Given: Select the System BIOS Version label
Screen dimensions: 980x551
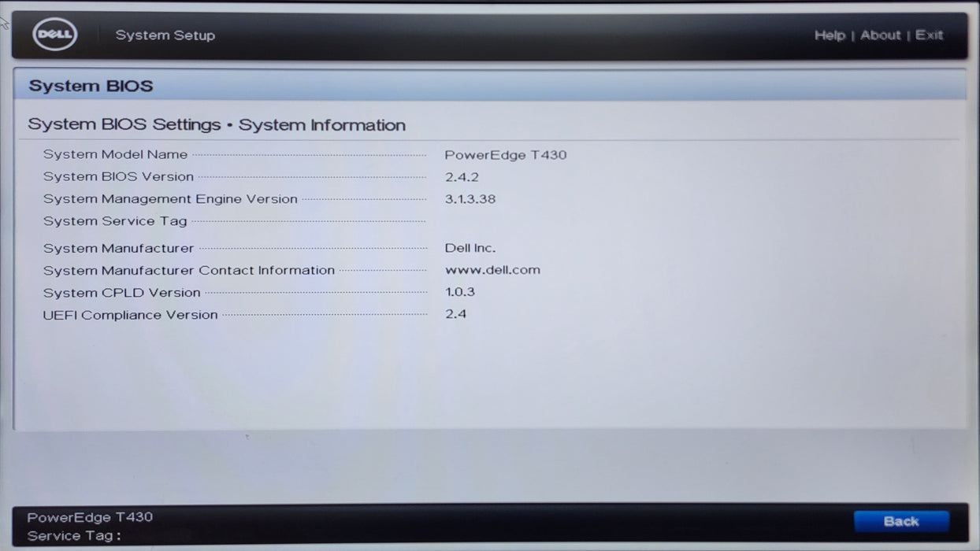Looking at the screenshot, I should (x=118, y=176).
